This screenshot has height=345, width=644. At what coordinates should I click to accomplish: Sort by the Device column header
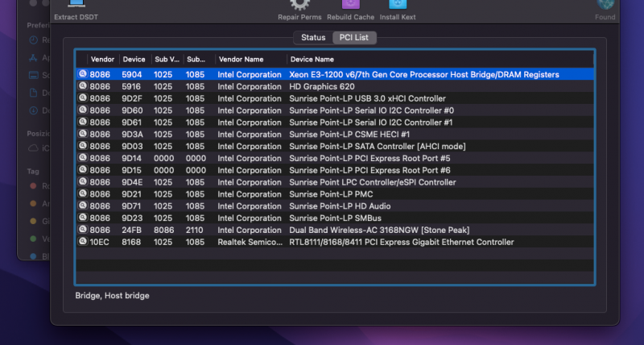[x=134, y=59]
